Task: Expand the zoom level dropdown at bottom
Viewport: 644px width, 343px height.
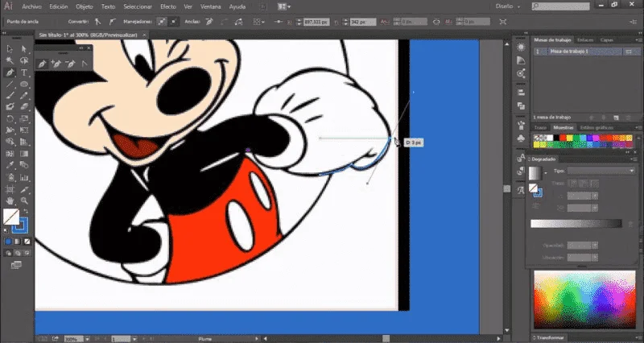Action: tap(87, 339)
